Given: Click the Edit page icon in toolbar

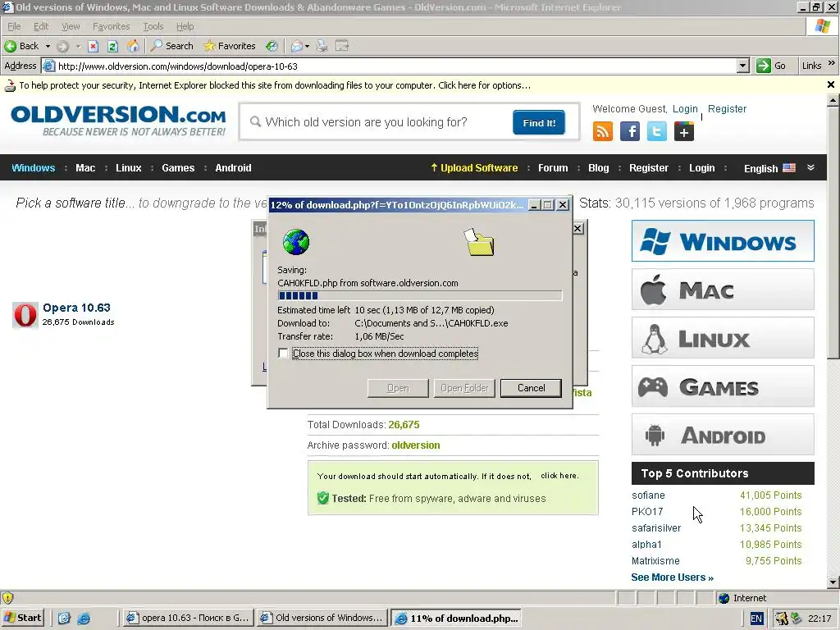Looking at the screenshot, I should coord(342,46).
